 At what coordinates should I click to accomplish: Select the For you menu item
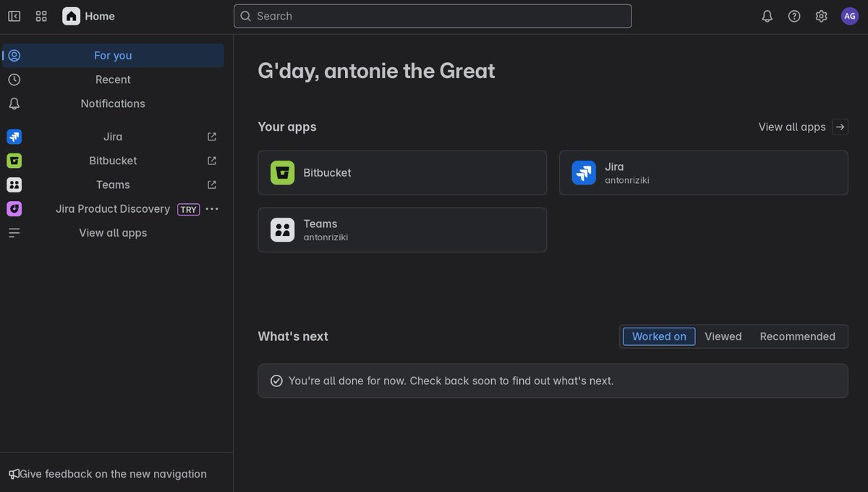(x=113, y=56)
